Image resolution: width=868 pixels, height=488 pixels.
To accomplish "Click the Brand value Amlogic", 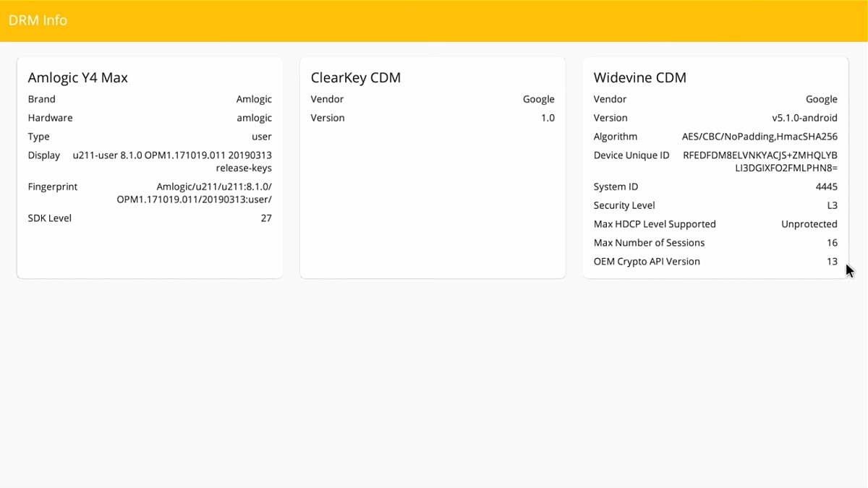I will click(x=254, y=99).
